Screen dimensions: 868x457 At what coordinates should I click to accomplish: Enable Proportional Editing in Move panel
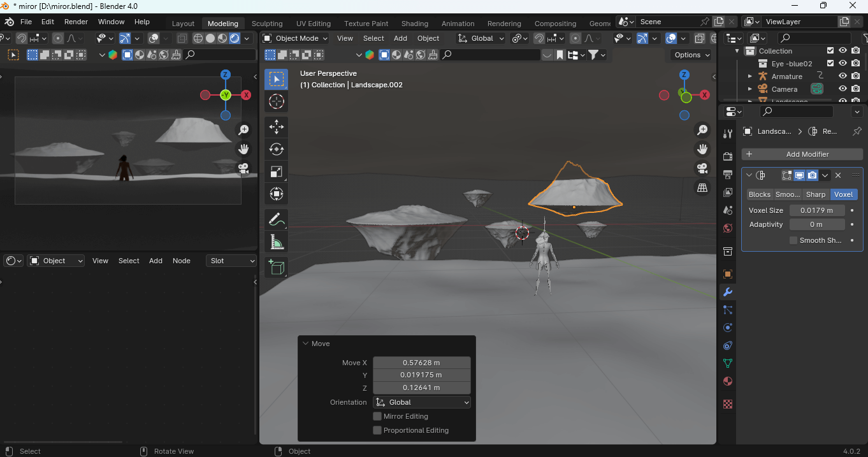377,430
